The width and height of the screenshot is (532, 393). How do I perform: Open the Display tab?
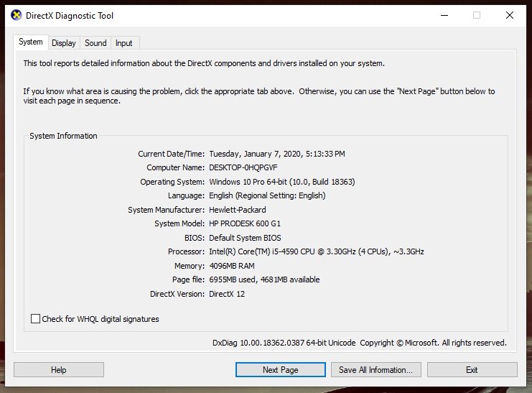tap(64, 43)
